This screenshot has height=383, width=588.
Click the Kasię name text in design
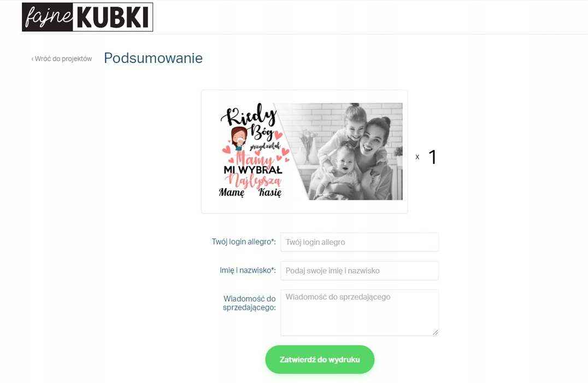coord(269,193)
